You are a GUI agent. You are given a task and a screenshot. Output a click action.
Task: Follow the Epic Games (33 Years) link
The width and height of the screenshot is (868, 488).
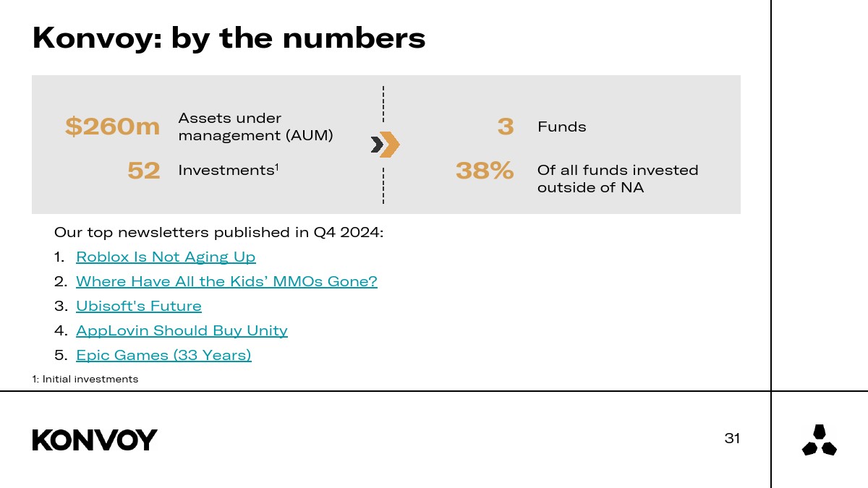pyautogui.click(x=163, y=355)
